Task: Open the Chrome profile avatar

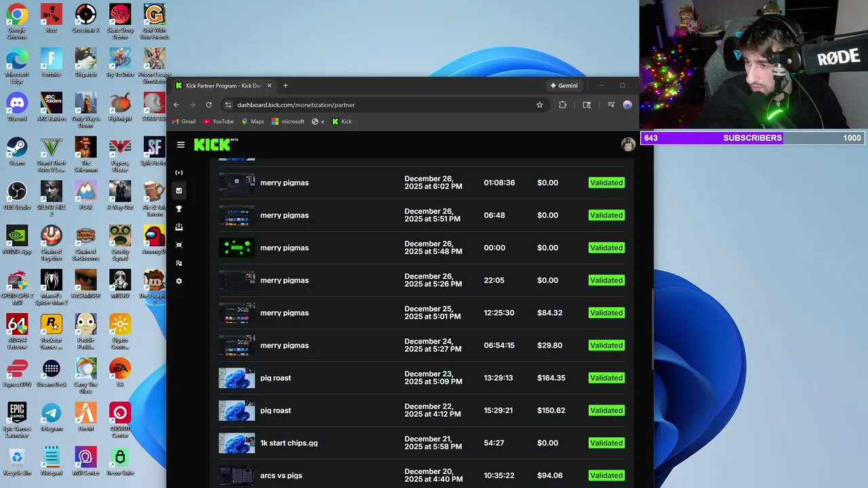Action: (627, 105)
